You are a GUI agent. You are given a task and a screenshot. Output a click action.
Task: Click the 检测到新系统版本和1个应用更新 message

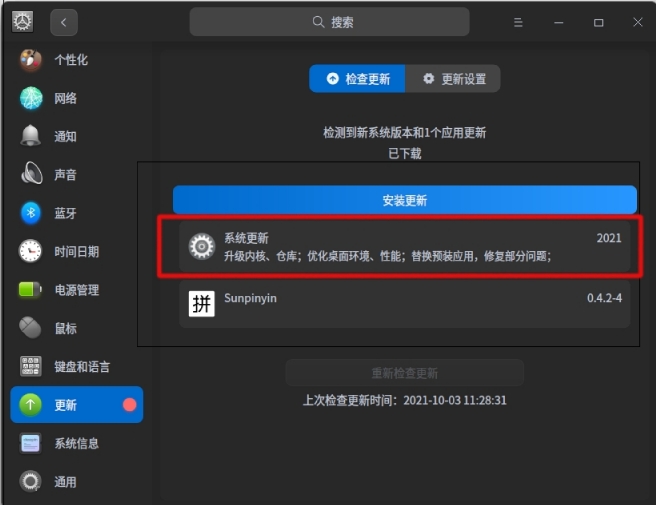click(405, 133)
